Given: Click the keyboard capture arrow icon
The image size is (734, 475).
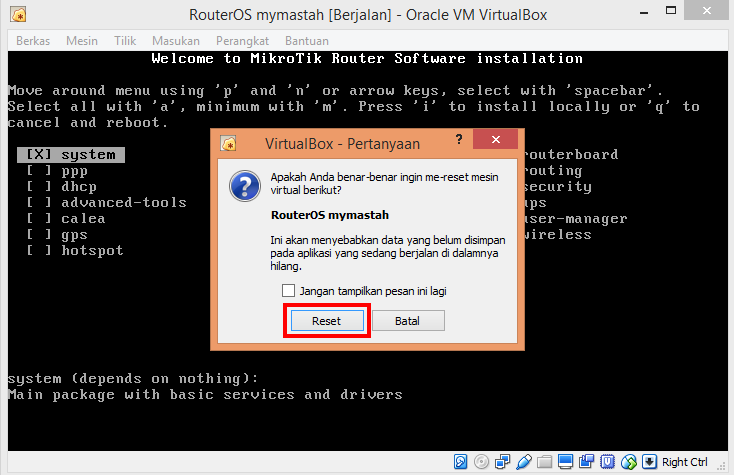Looking at the screenshot, I should point(649,462).
